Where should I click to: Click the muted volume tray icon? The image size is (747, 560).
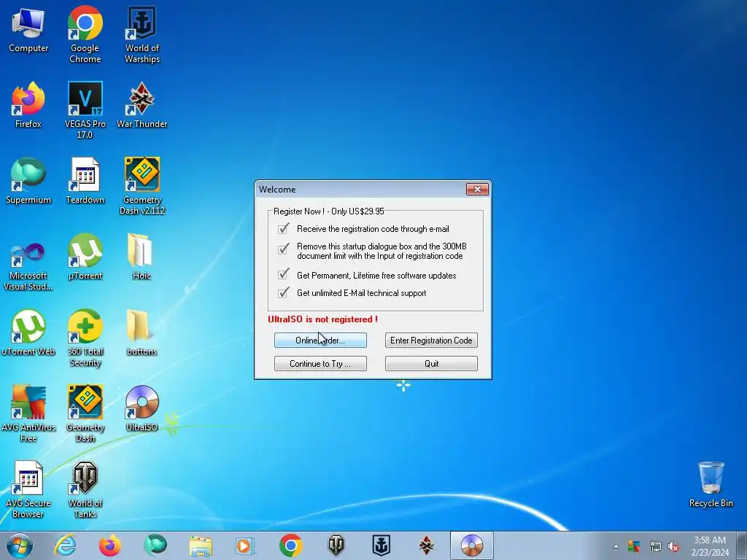[x=673, y=546]
